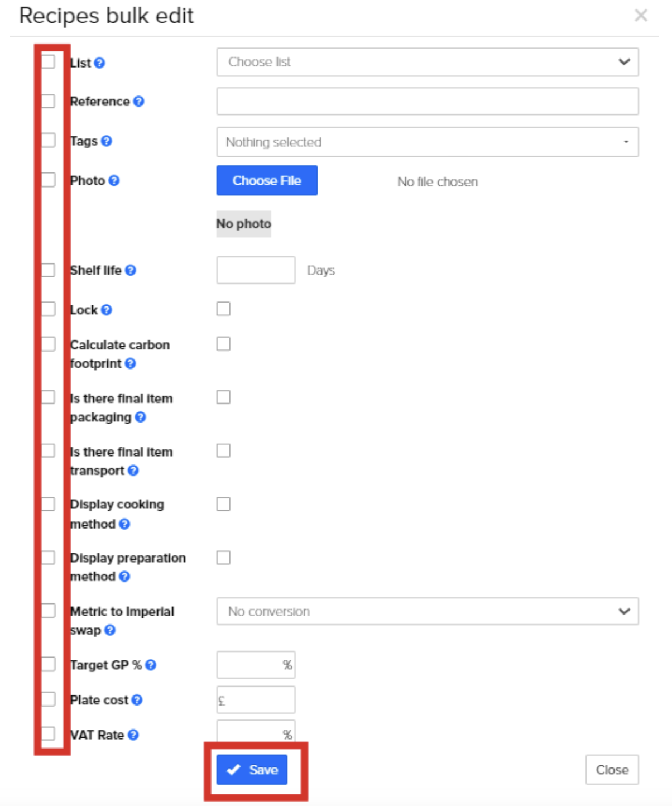
Task: Click the Save button
Action: [252, 770]
